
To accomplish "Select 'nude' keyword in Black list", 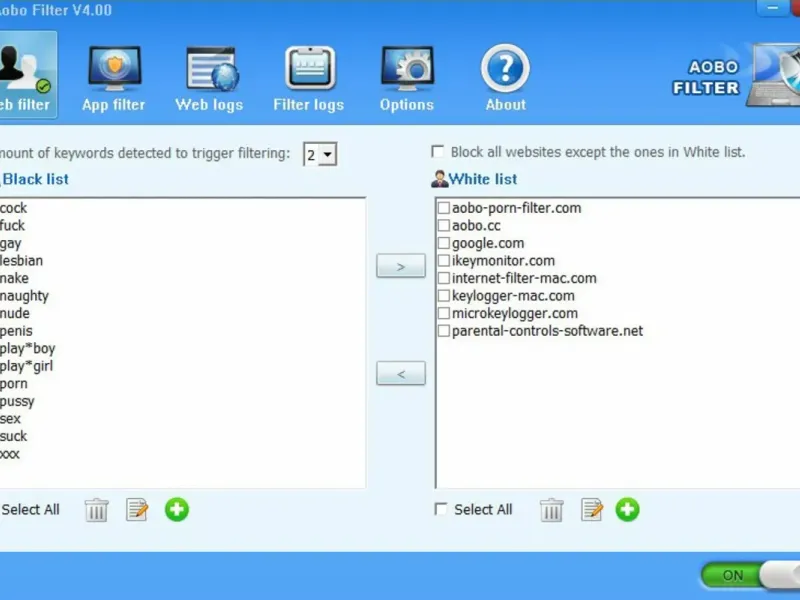I will [15, 313].
